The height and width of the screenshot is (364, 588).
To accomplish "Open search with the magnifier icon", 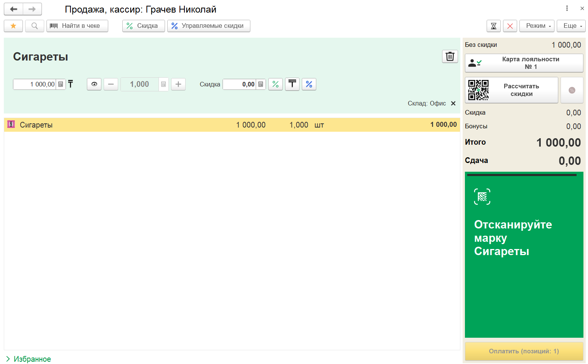I will pyautogui.click(x=35, y=26).
